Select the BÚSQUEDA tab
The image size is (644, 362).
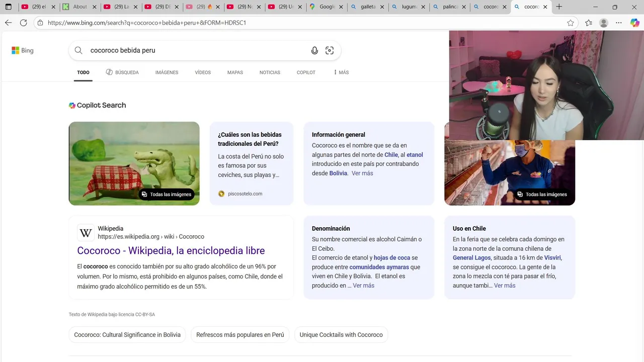tap(122, 72)
